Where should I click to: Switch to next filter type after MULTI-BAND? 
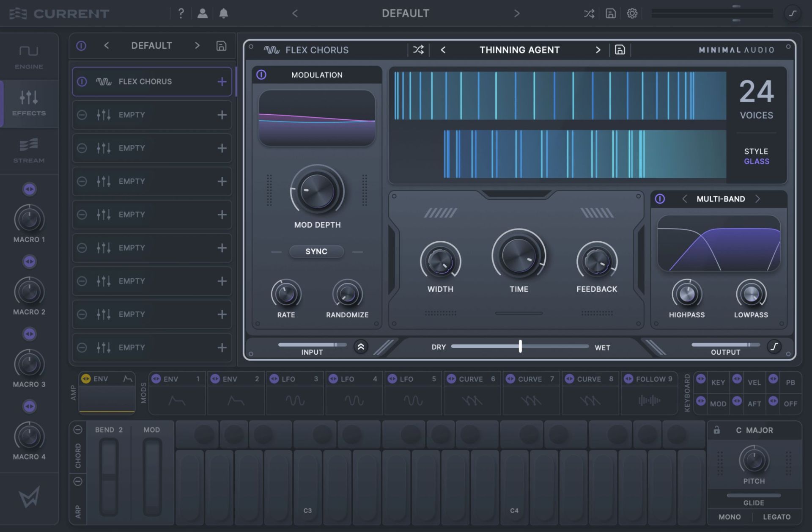point(757,199)
